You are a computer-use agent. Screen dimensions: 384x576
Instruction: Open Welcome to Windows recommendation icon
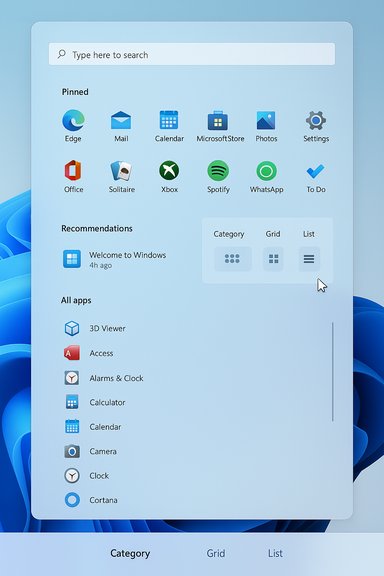click(x=72, y=259)
